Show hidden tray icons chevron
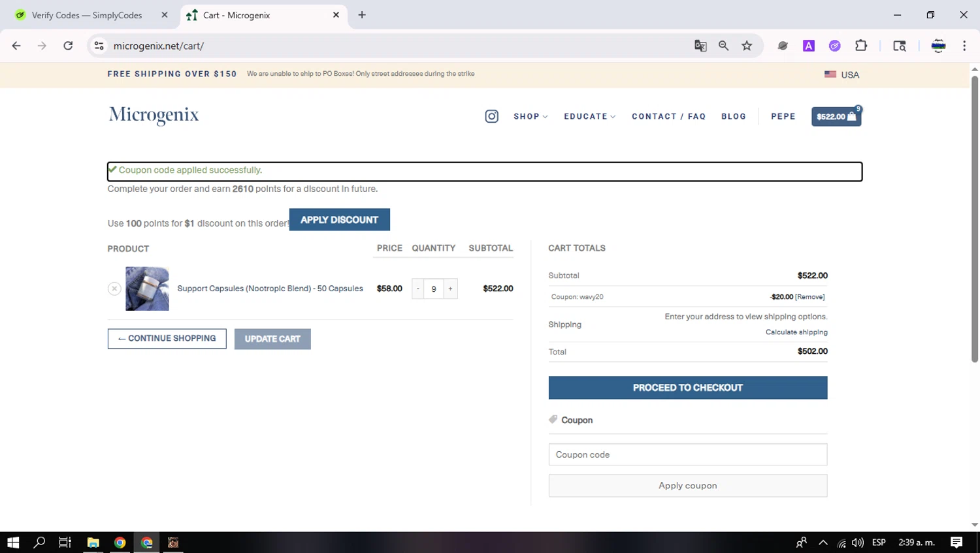Image resolution: width=980 pixels, height=553 pixels. point(823,543)
